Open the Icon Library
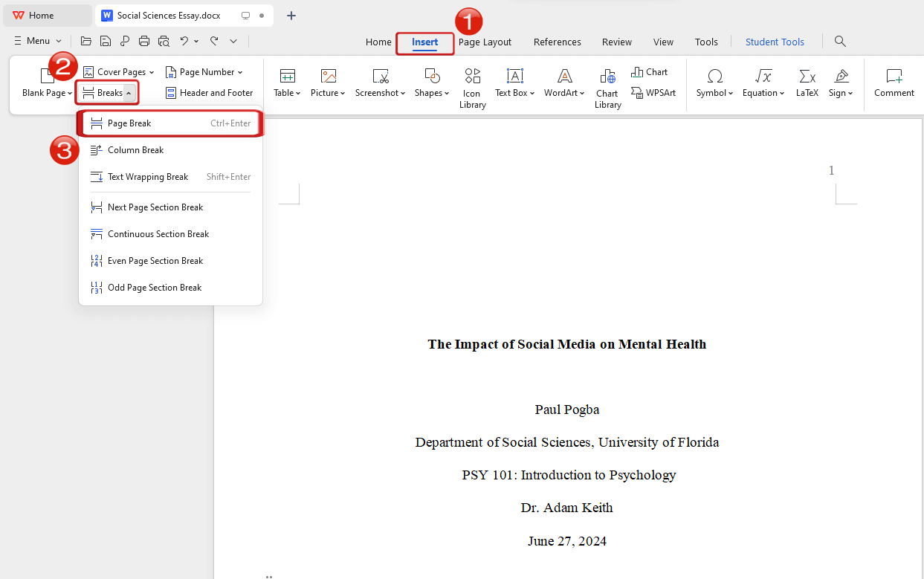Screen dimensions: 924x579 point(472,88)
